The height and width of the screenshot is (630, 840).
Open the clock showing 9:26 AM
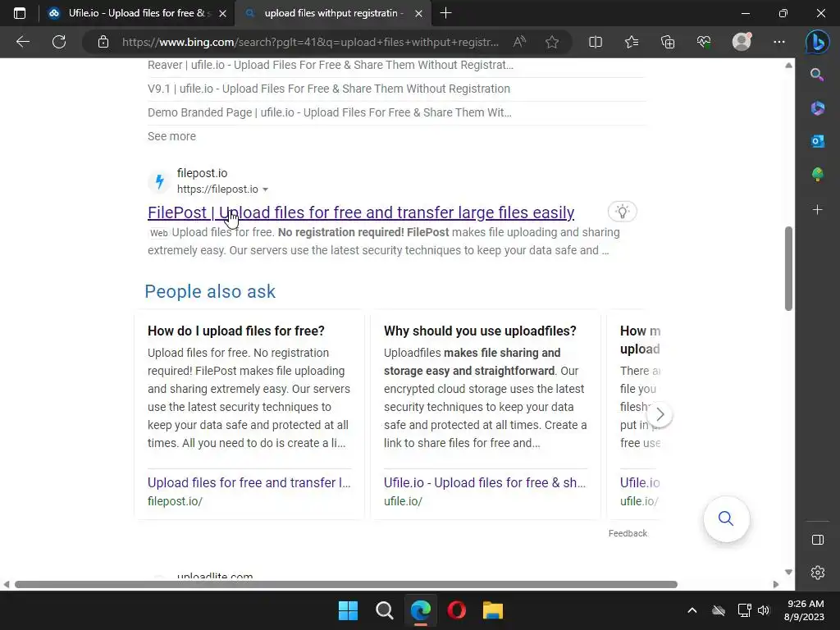(804, 610)
